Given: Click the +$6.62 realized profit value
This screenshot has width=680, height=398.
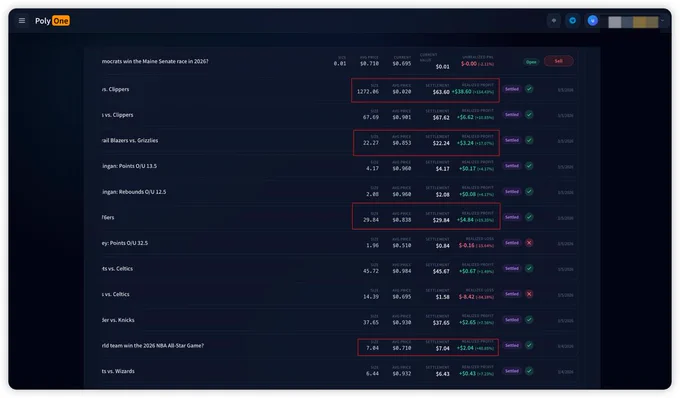Looking at the screenshot, I should point(465,117).
